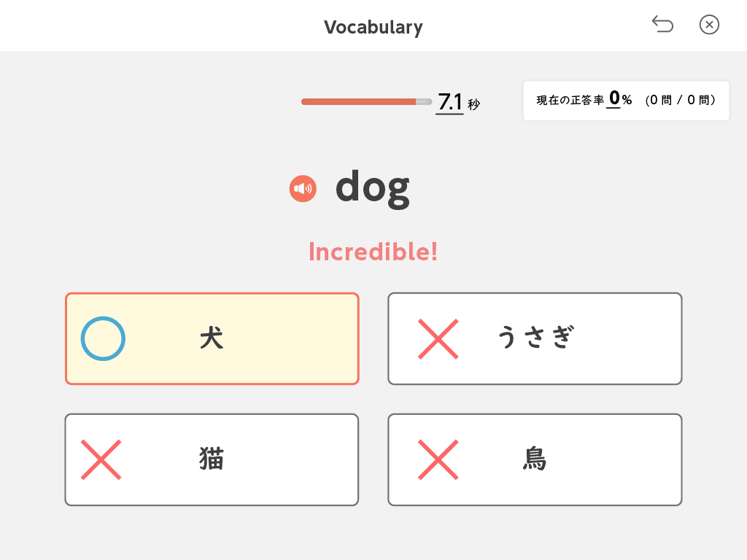Play the pronunciation audio for dog
Screen dimensions: 747x560
coord(303,190)
